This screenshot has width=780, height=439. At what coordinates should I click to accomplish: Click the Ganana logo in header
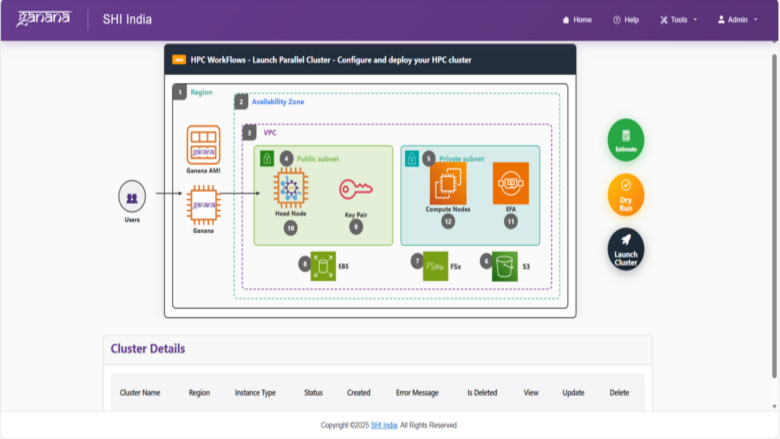coord(44,19)
